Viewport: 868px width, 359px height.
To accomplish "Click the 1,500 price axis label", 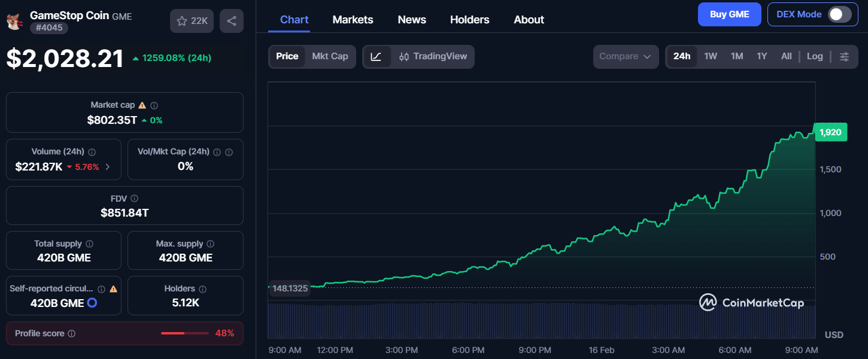I will pyautogui.click(x=830, y=169).
